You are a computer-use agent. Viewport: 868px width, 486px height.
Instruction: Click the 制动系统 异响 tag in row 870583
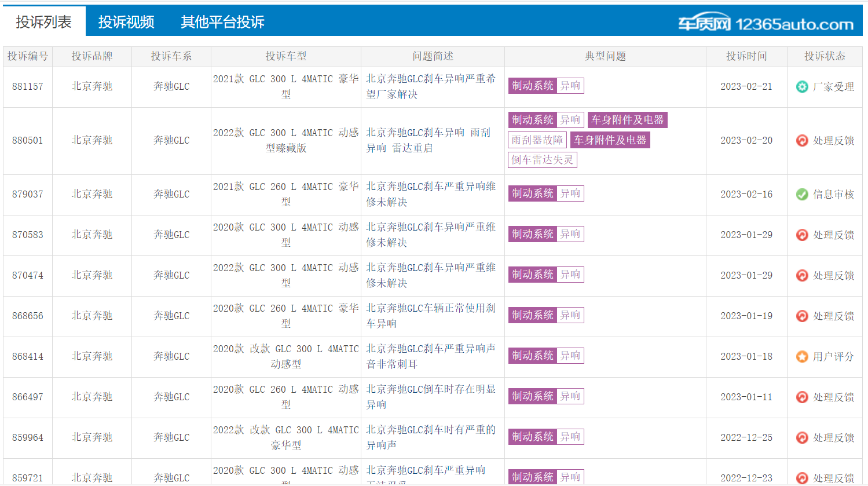[546, 234]
